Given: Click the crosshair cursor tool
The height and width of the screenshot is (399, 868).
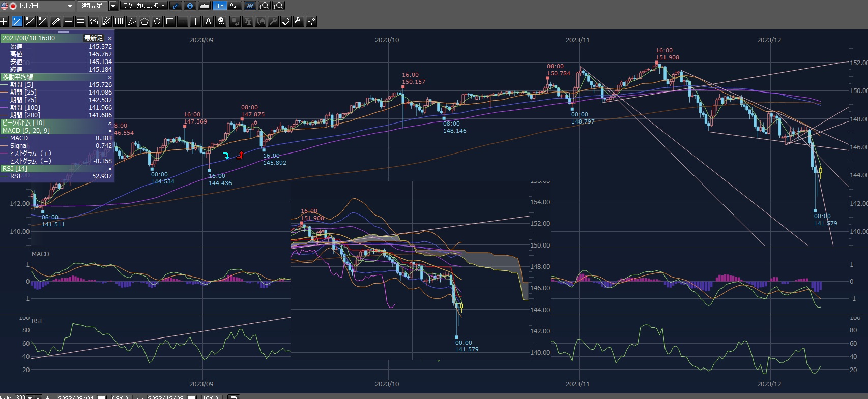Looking at the screenshot, I should (x=5, y=21).
